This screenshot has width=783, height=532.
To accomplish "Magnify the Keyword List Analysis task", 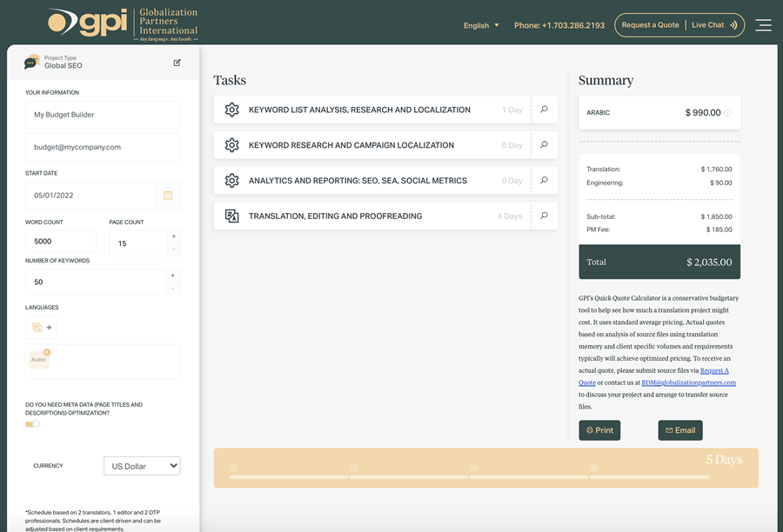I will coord(544,110).
